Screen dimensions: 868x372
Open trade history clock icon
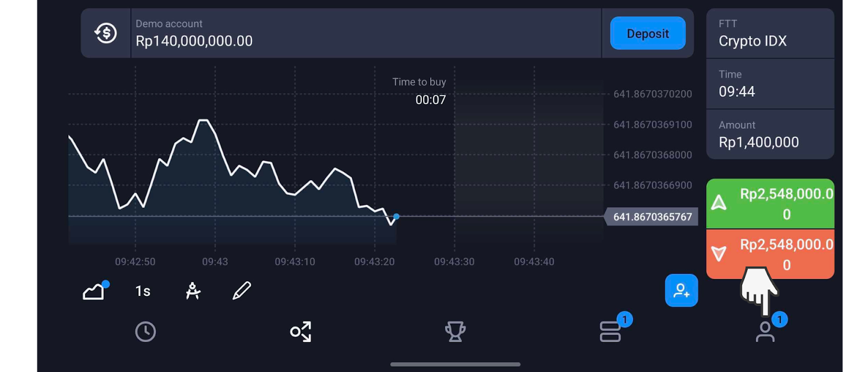[x=145, y=332]
